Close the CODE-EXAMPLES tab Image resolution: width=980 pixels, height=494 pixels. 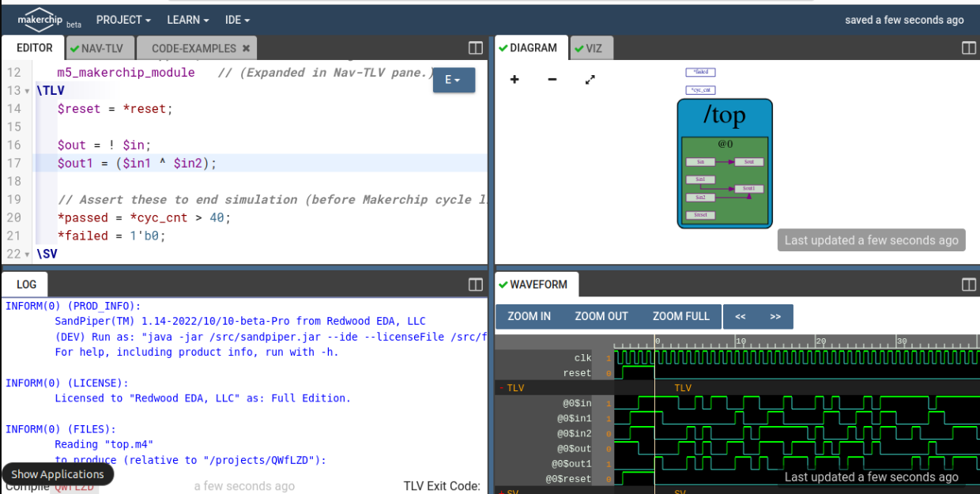(x=246, y=47)
